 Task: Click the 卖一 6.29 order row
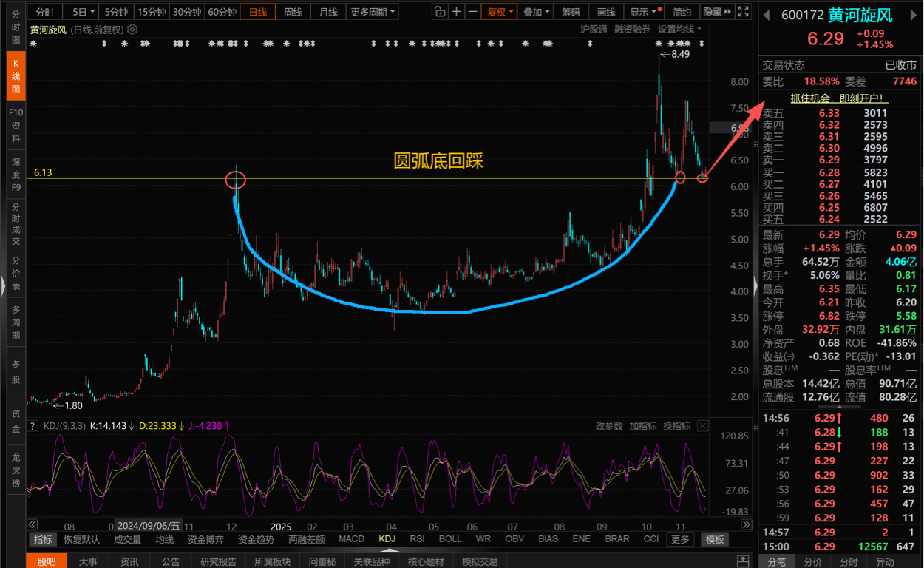click(x=840, y=160)
